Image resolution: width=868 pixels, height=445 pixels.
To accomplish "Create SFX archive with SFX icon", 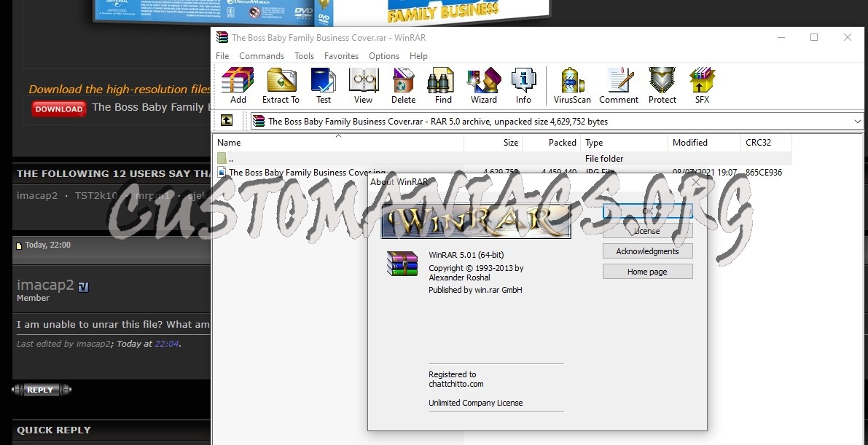I will tap(702, 85).
